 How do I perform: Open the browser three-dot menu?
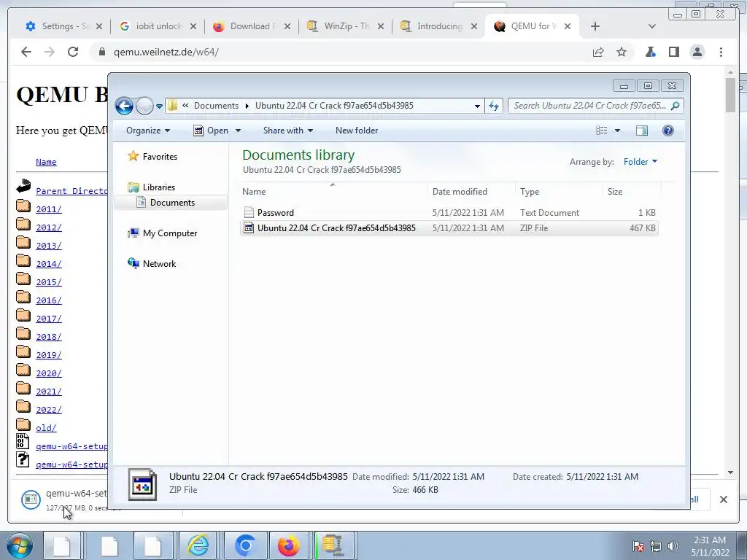721,52
